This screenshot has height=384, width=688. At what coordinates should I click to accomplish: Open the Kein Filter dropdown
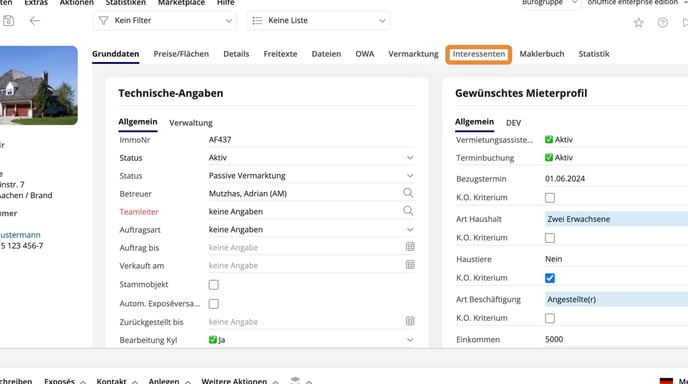(165, 21)
